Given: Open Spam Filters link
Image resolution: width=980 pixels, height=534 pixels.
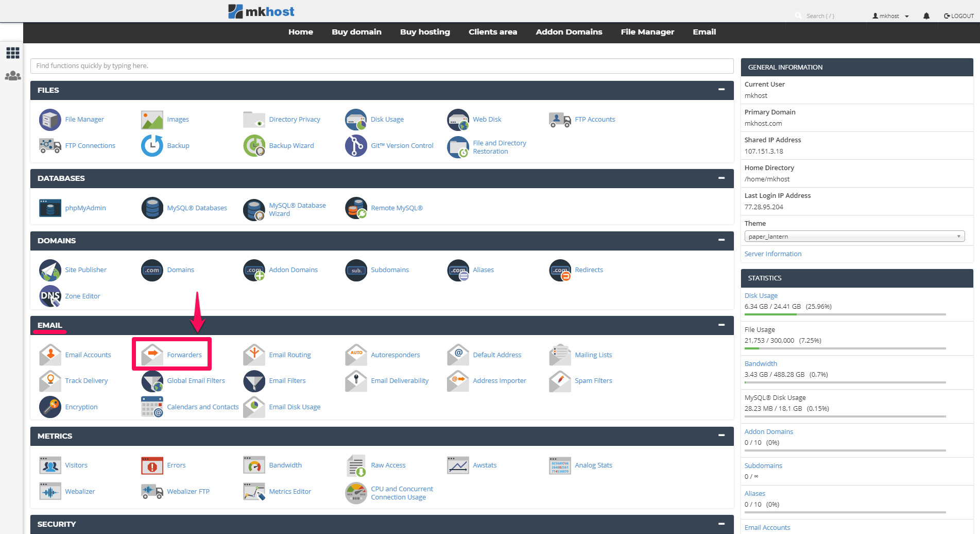Looking at the screenshot, I should 593,381.
